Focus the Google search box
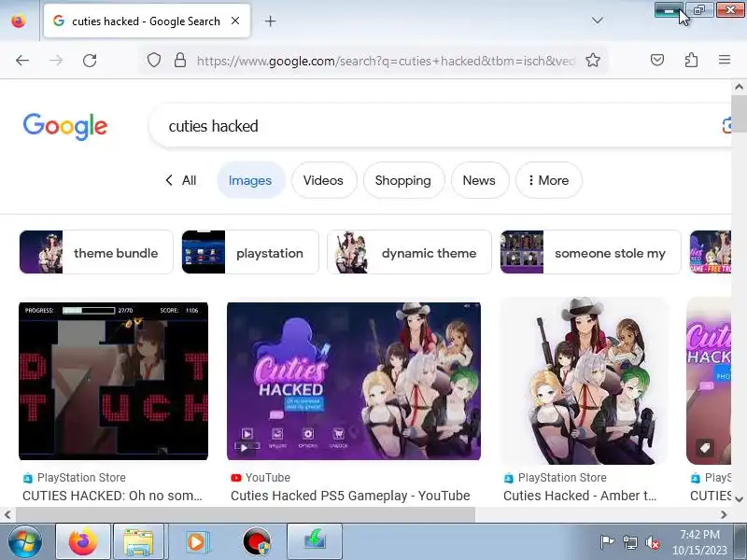 coord(438,126)
